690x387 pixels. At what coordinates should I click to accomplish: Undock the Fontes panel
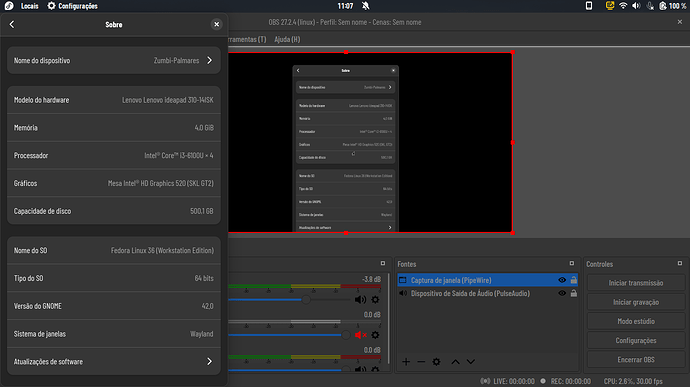[x=572, y=263]
